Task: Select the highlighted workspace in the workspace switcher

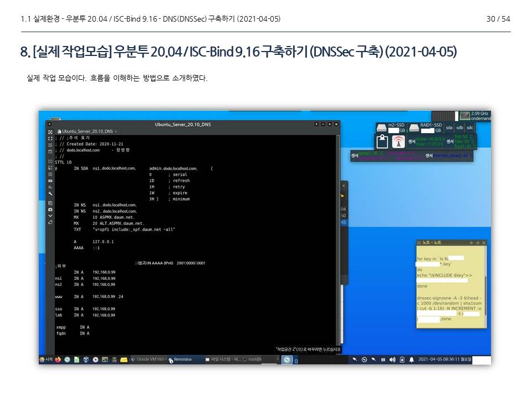Action: (x=287, y=360)
